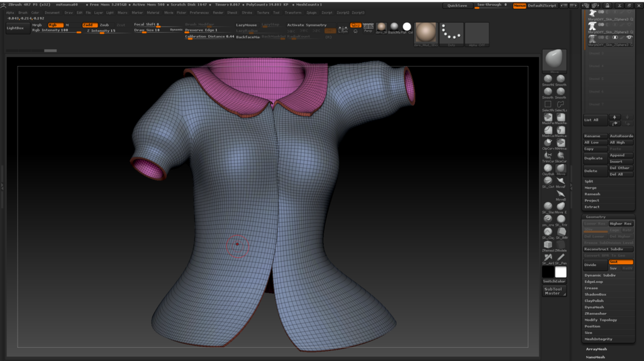Click the Divide button

click(595, 265)
